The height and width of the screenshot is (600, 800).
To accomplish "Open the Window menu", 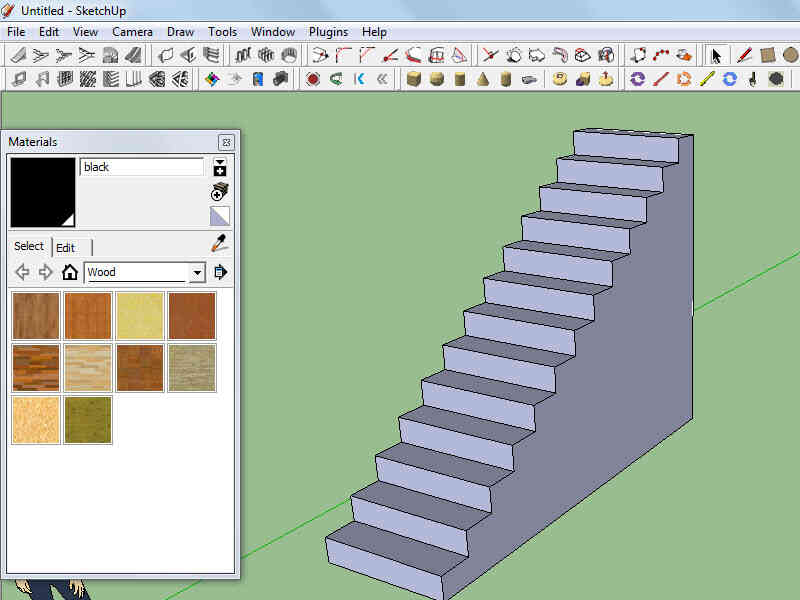I will [x=273, y=32].
